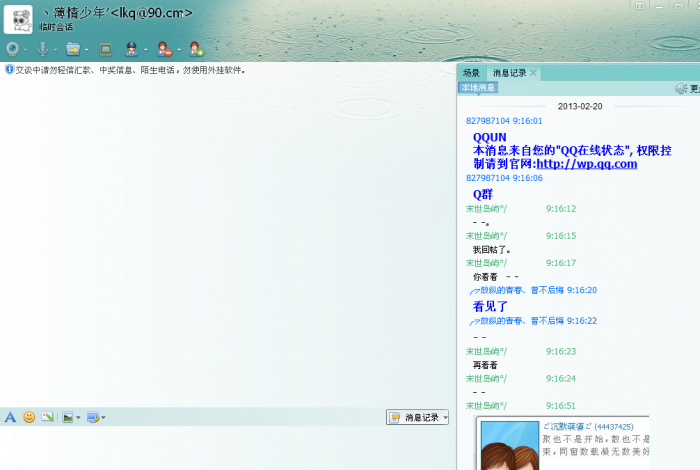Open http://wp.qq.com link

pyautogui.click(x=587, y=164)
